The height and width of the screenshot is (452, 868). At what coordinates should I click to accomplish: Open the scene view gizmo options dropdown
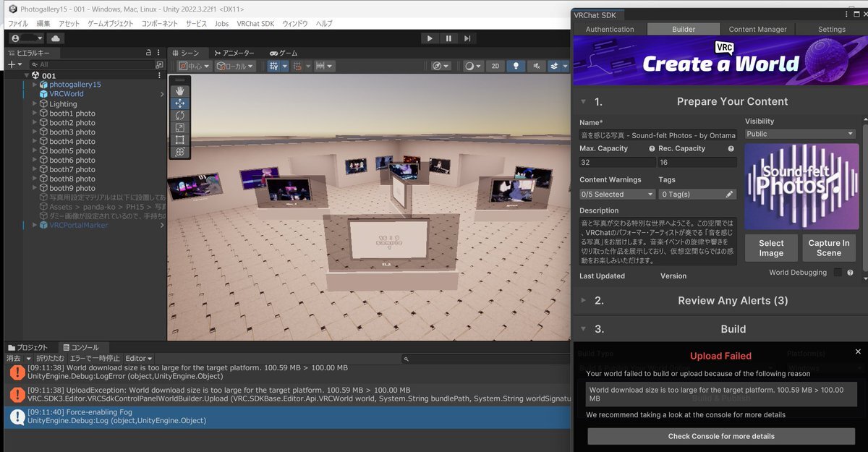441,66
